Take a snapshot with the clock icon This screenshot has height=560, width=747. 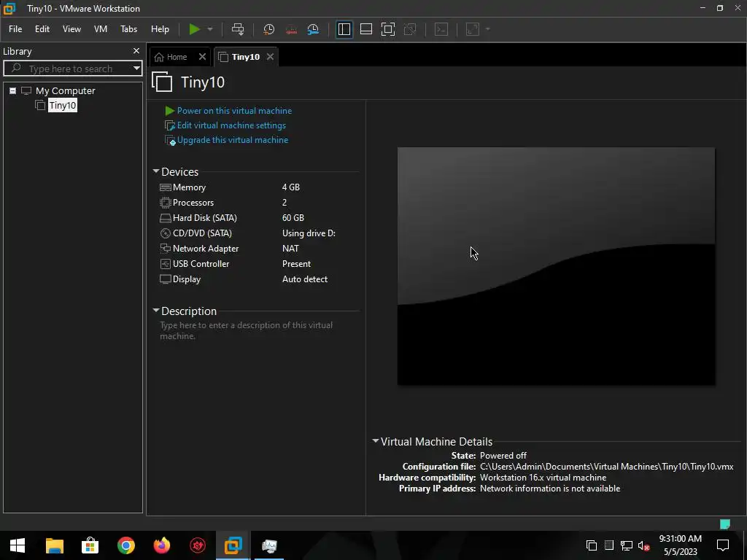pyautogui.click(x=268, y=29)
